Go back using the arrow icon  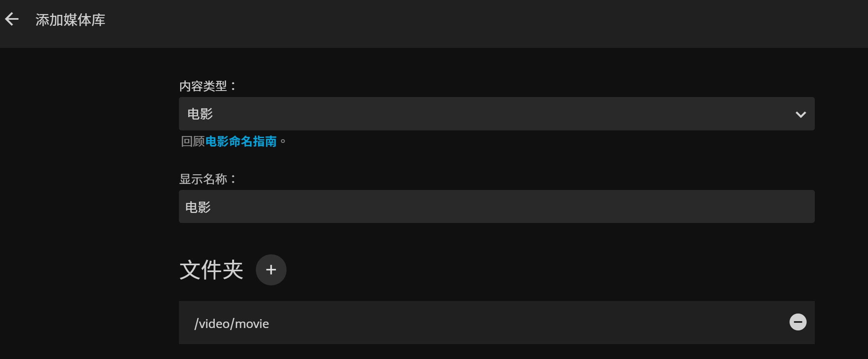point(12,19)
